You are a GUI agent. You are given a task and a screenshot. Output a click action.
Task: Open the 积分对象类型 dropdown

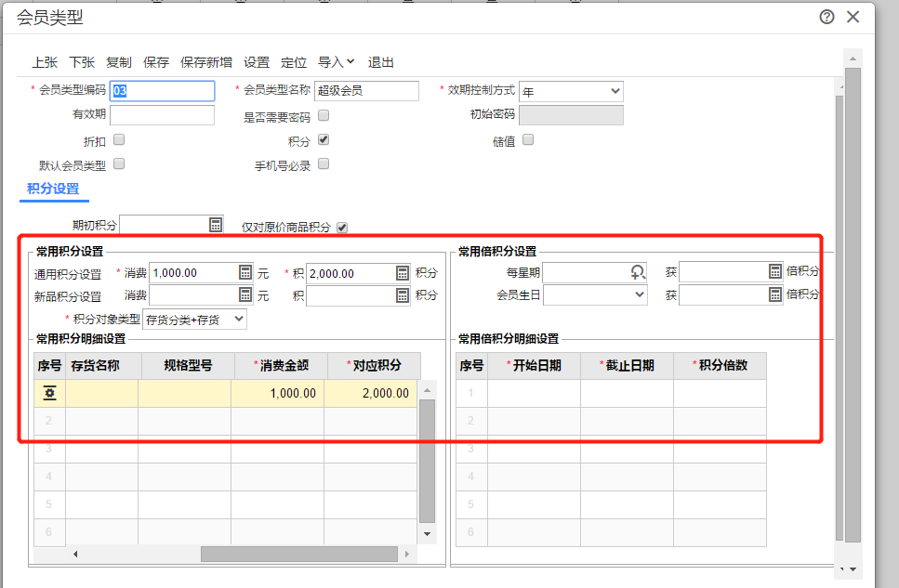coord(195,320)
